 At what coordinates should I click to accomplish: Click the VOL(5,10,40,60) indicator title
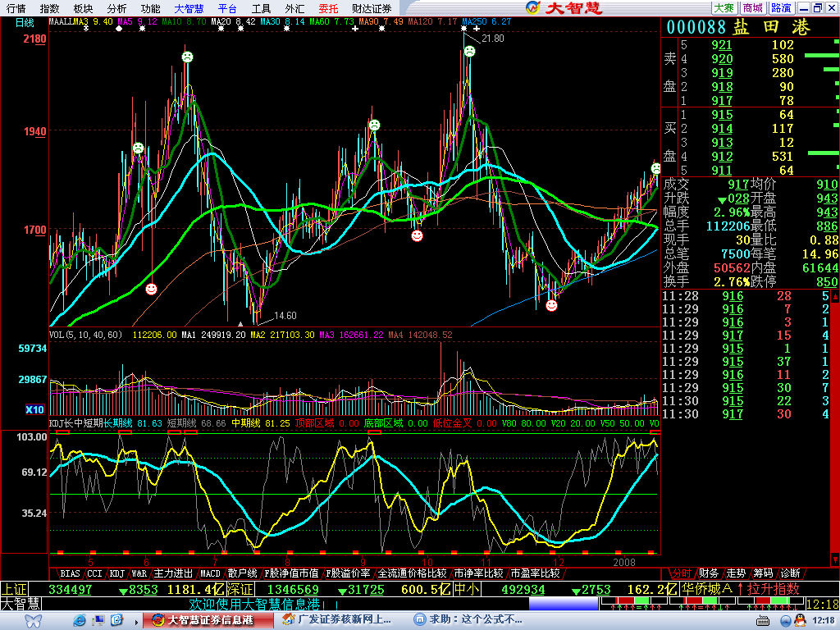pyautogui.click(x=85, y=335)
